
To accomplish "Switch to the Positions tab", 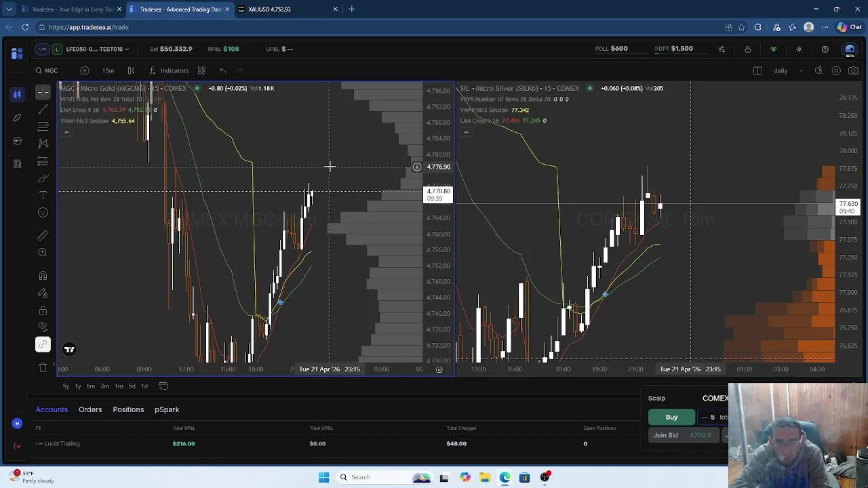I will [128, 409].
